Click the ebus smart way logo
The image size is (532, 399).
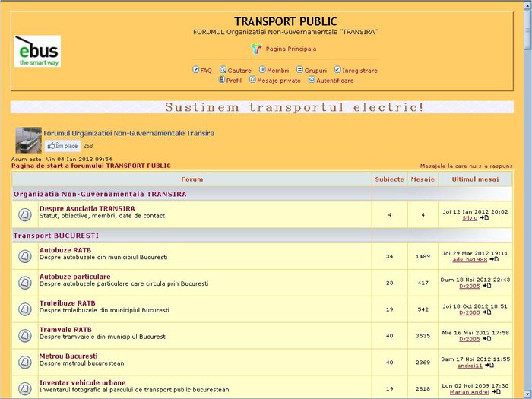37,52
